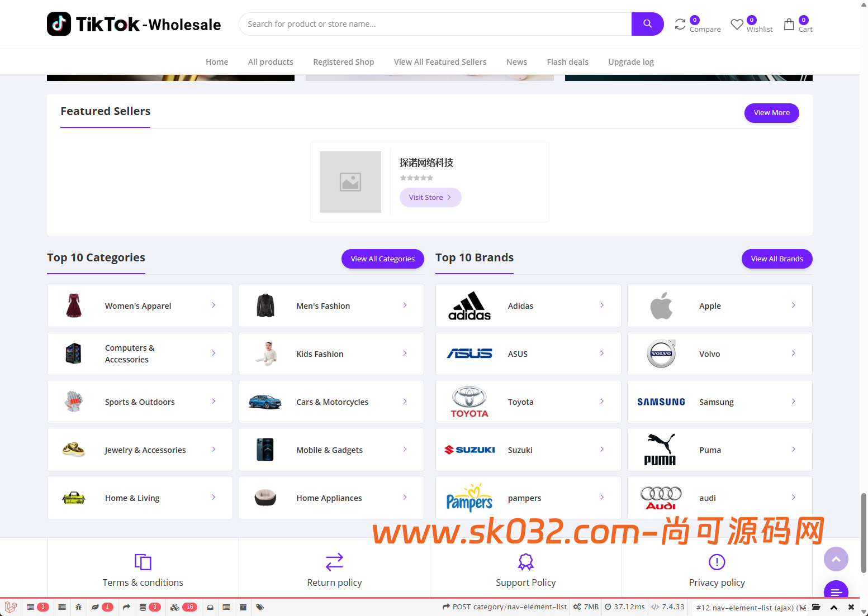
Task: Open Jewelry & Accessories category
Action: pyautogui.click(x=140, y=450)
